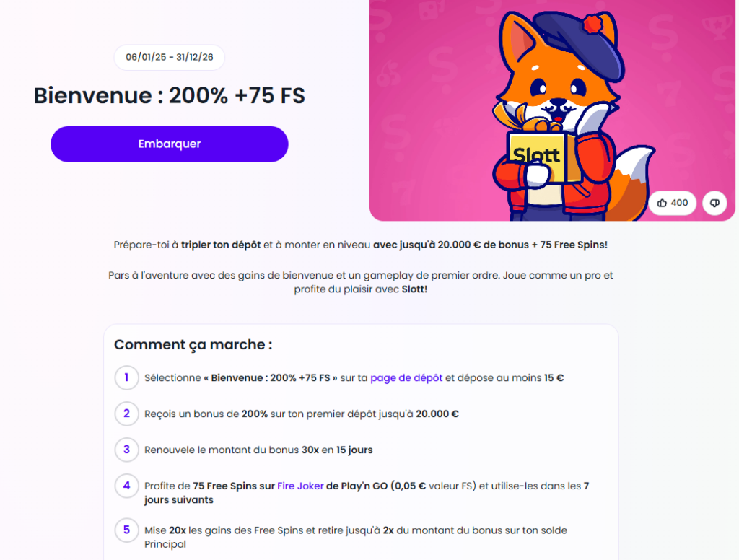Select the "Bienvenue : 200% +75 FS" heading
Screen dimensions: 739x560
coord(170,96)
